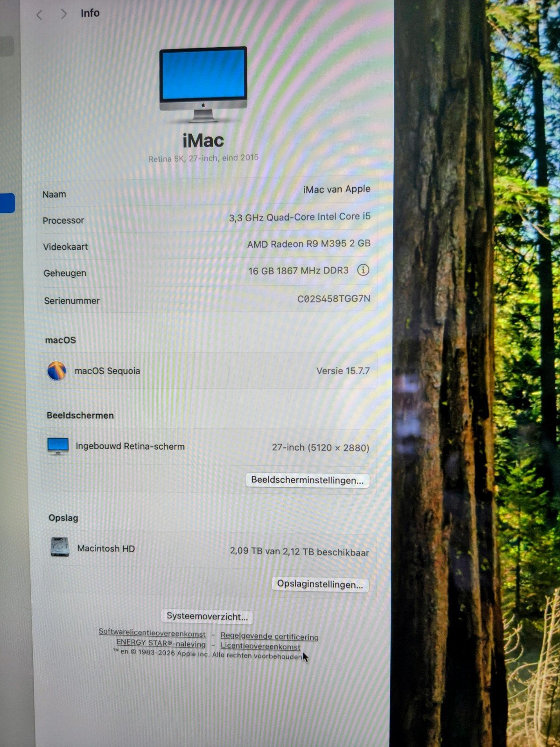Click the Beeldschermen section heading
560x747 pixels.
point(80,416)
